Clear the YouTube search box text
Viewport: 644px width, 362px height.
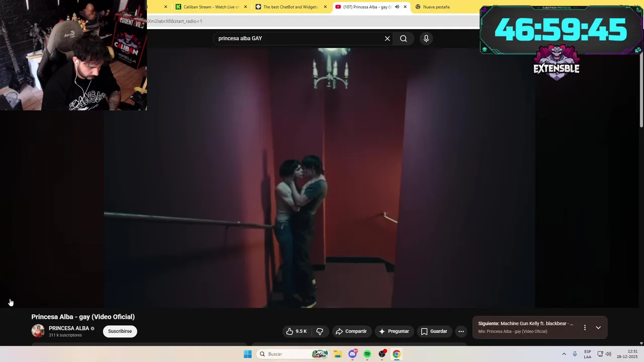pos(387,38)
